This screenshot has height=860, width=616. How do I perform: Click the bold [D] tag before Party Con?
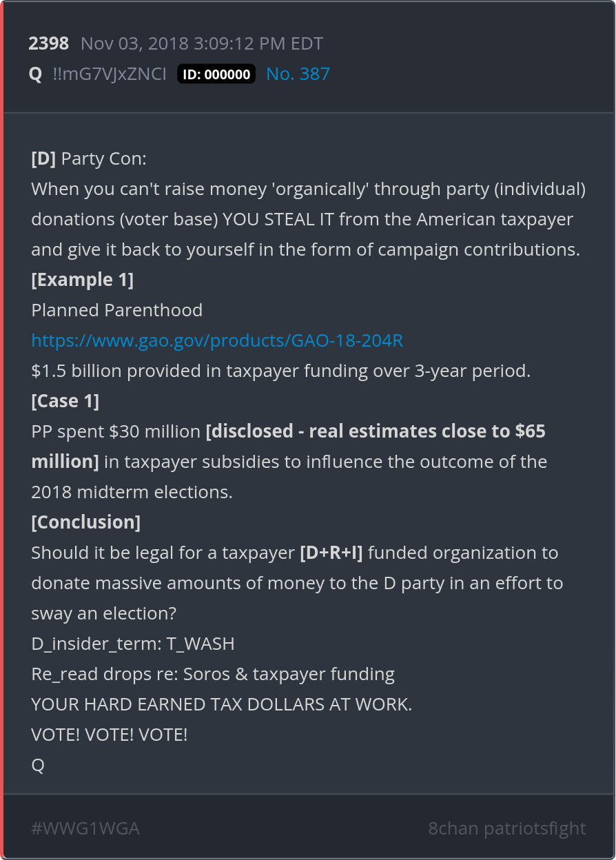pyautogui.click(x=43, y=158)
